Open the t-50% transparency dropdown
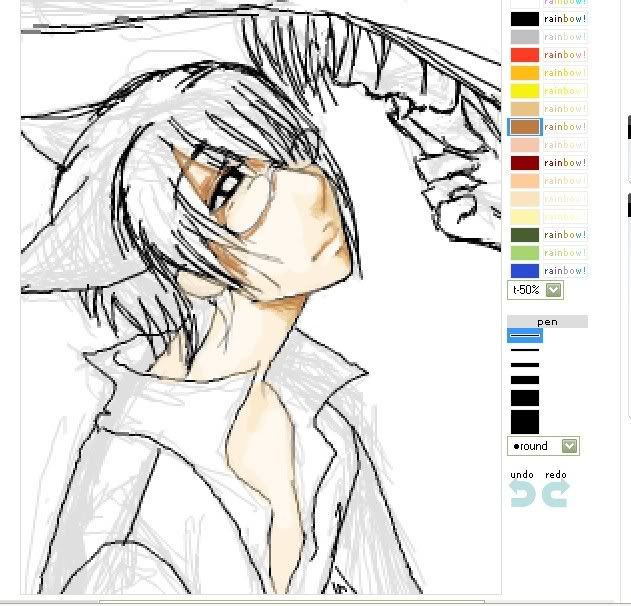 [536, 290]
